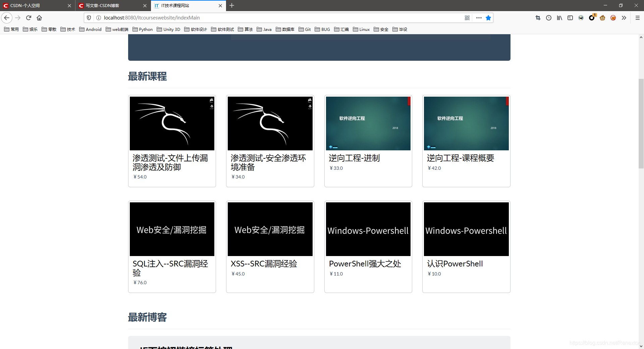Open the 逆向工程-课程概要 course title
This screenshot has height=349, width=644.
[460, 158]
